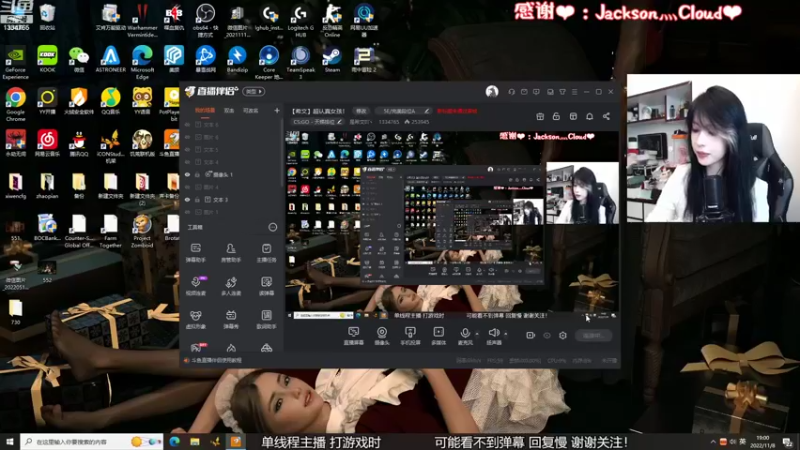Open the 主播任务 streamer tasks tool
800x450 pixels.
click(x=266, y=253)
